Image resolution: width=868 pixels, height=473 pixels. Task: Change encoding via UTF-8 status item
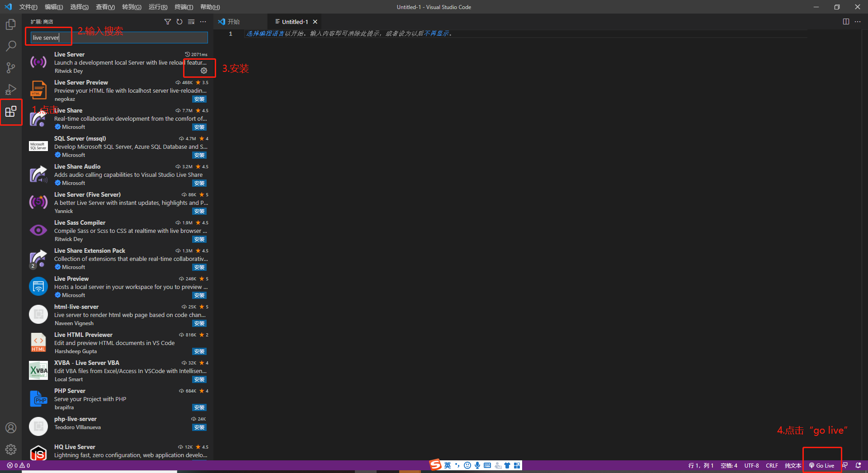[751, 465]
